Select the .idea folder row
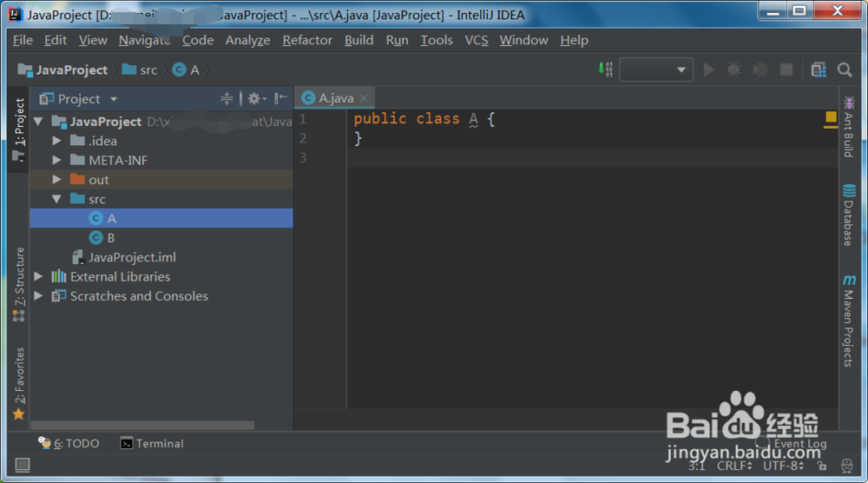 click(161, 141)
